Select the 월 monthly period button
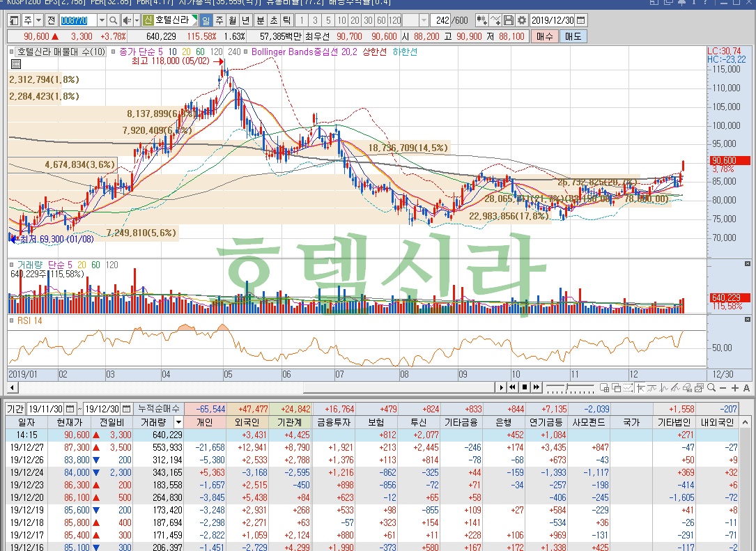The width and height of the screenshot is (756, 551). pos(233,20)
